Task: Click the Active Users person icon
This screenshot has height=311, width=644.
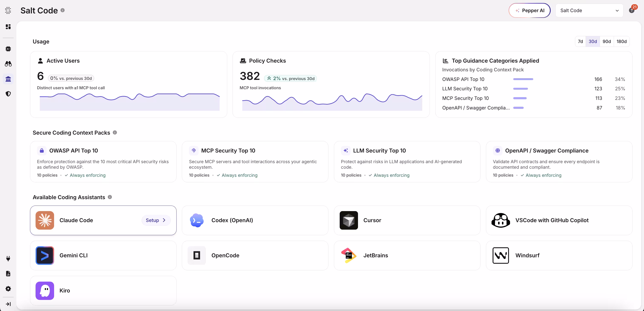Action: [x=40, y=61]
